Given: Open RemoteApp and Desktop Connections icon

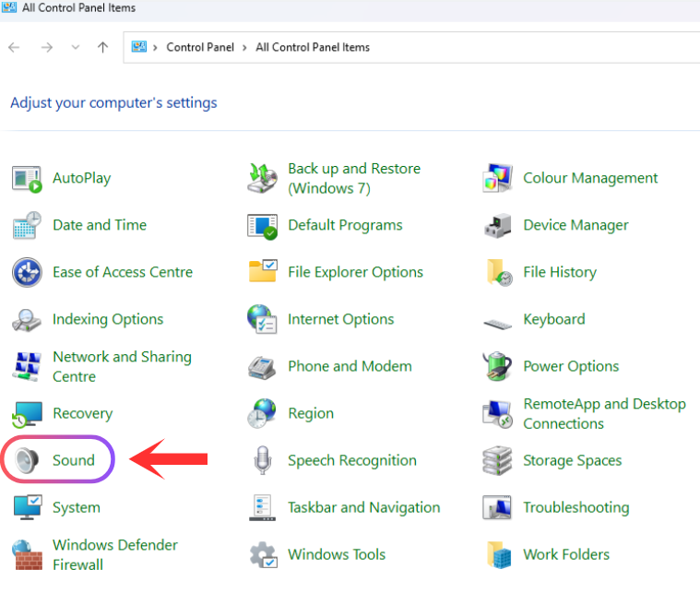Looking at the screenshot, I should point(497,414).
